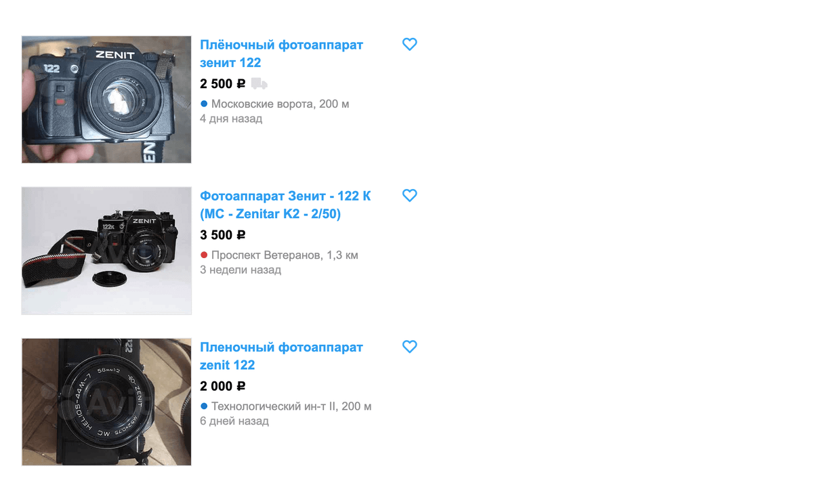
Task: View the hand-held Zenit 122 camera photo
Action: [x=106, y=100]
